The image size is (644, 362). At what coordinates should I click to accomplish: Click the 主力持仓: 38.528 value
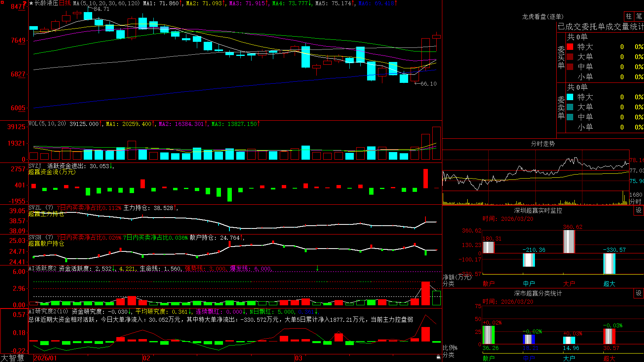click(148, 208)
